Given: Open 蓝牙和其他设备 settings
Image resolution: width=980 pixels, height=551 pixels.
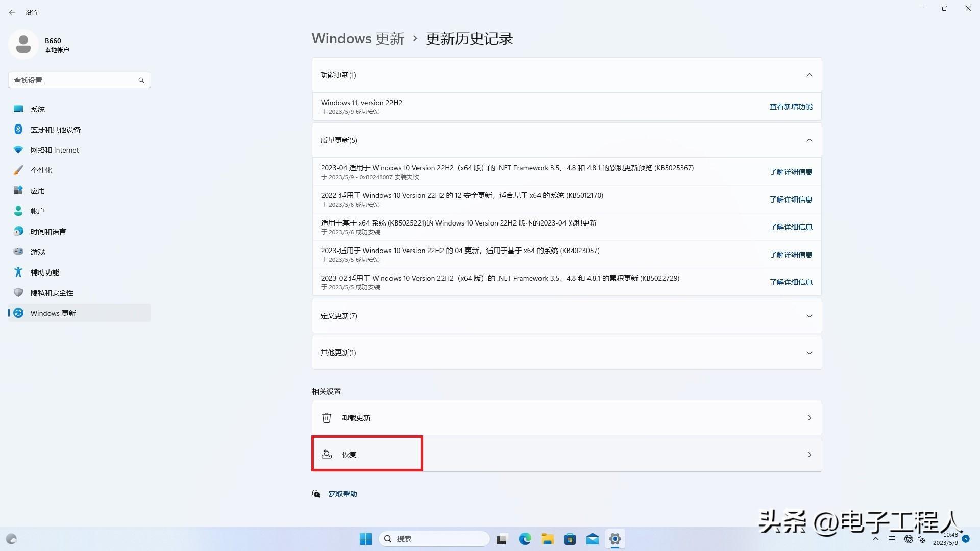Looking at the screenshot, I should pos(80,130).
